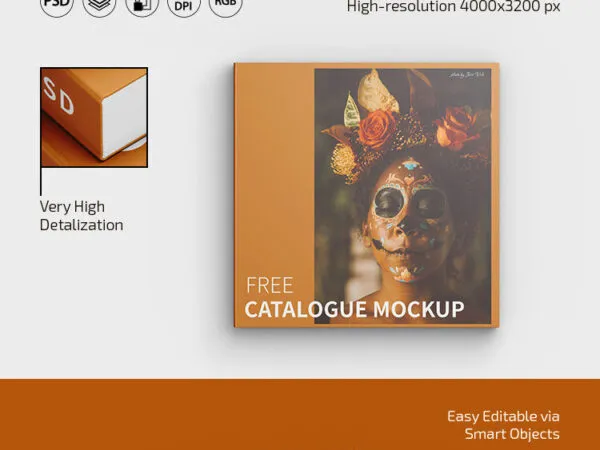
Task: Select 'Easy Editable via Smart Objects' text
Action: 503,425
